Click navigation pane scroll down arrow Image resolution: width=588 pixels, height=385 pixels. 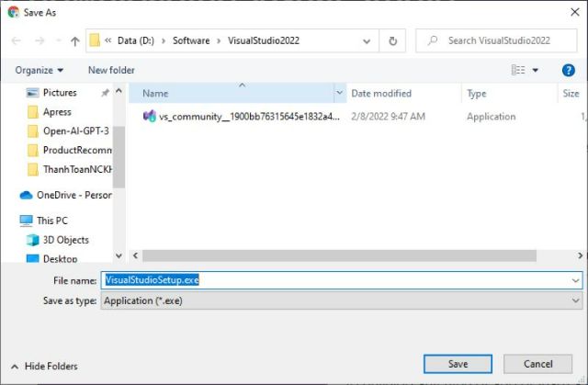[x=119, y=256]
